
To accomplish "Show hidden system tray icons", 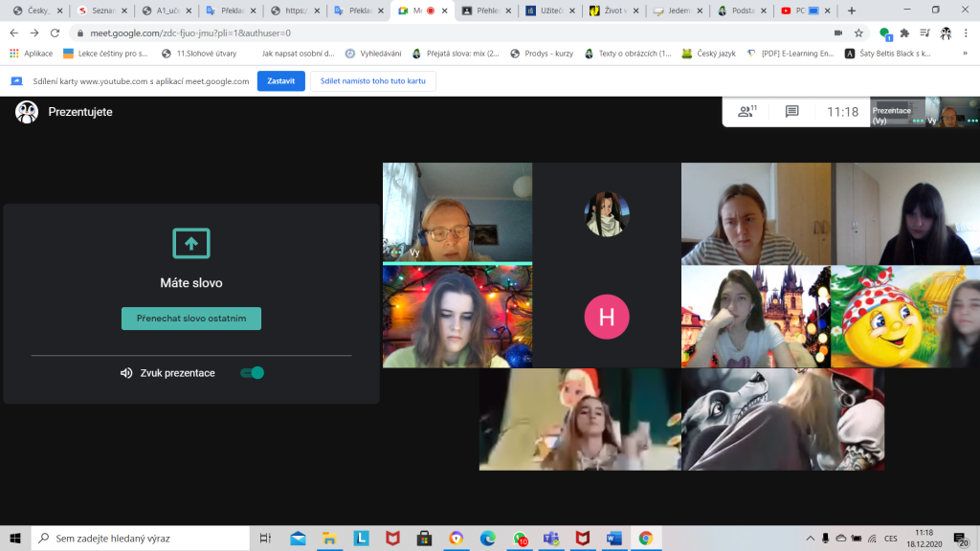I will (x=810, y=538).
